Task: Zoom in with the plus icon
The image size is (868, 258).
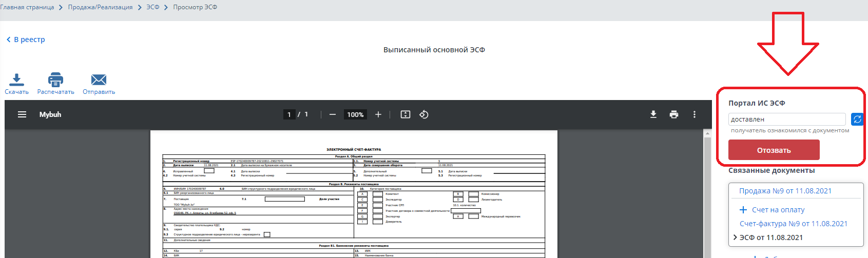Action: [378, 114]
